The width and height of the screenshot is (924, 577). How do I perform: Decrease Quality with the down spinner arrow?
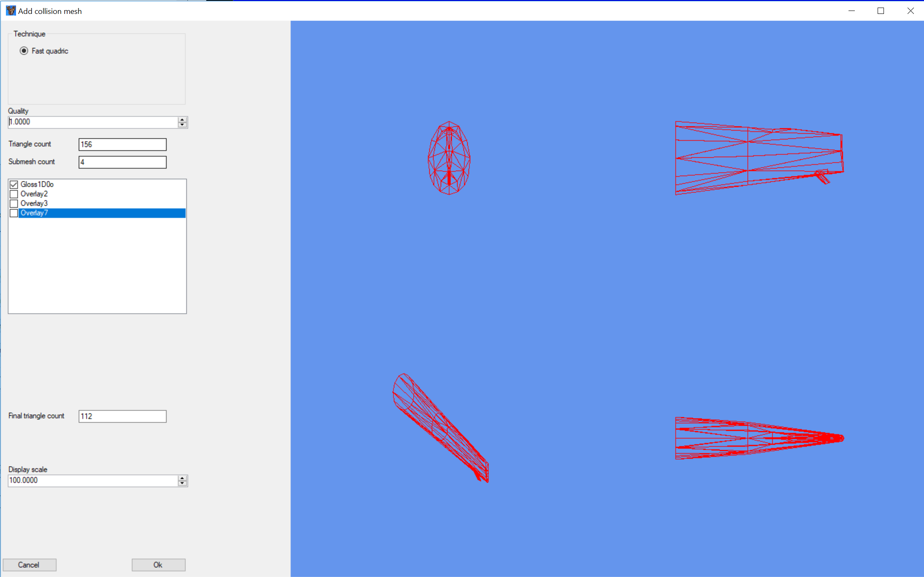(x=182, y=125)
